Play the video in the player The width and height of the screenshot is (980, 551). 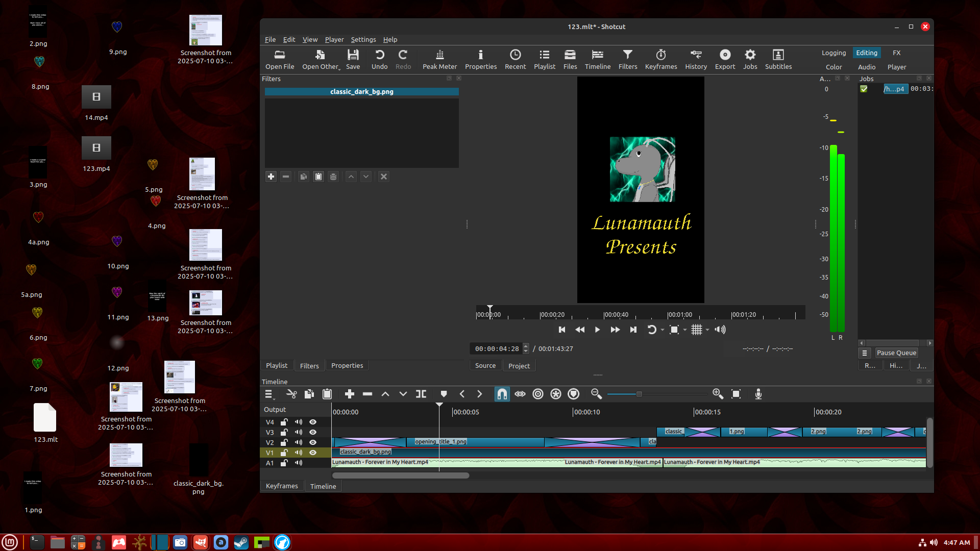pyautogui.click(x=597, y=330)
